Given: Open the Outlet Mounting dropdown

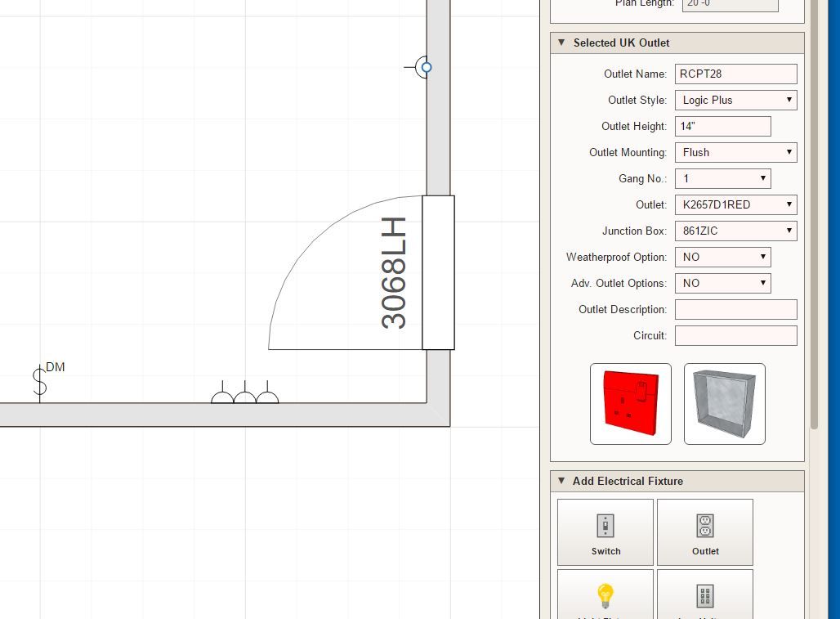Looking at the screenshot, I should [736, 153].
